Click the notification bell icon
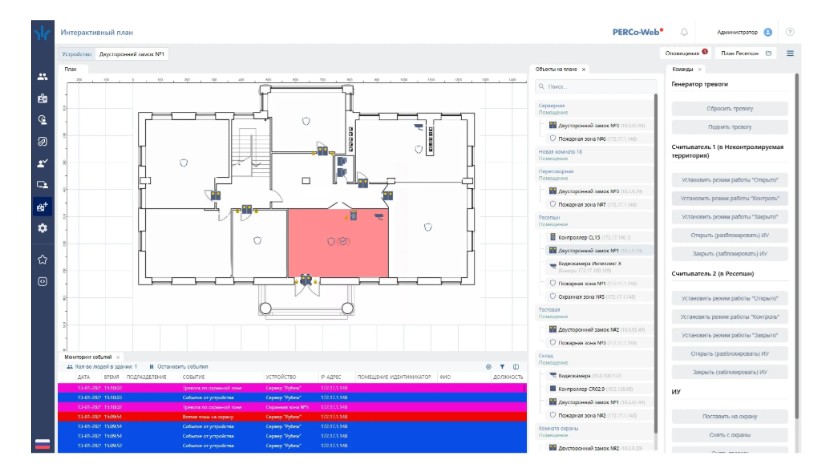 [x=684, y=32]
